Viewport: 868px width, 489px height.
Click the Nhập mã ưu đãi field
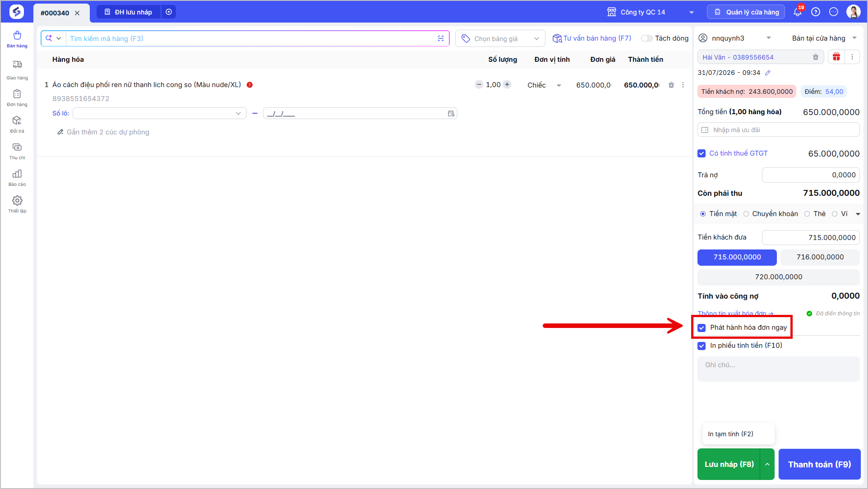coord(778,130)
